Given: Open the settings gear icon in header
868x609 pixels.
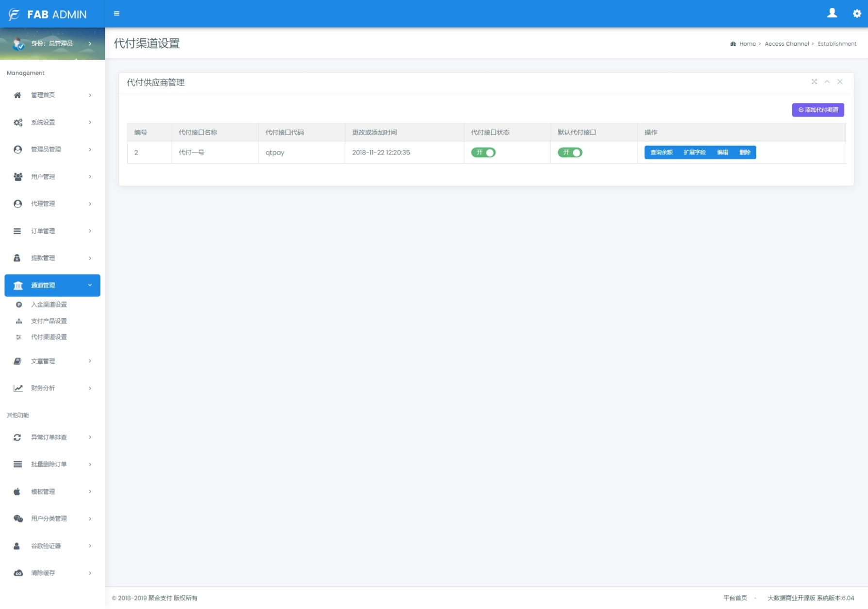Looking at the screenshot, I should tap(857, 14).
